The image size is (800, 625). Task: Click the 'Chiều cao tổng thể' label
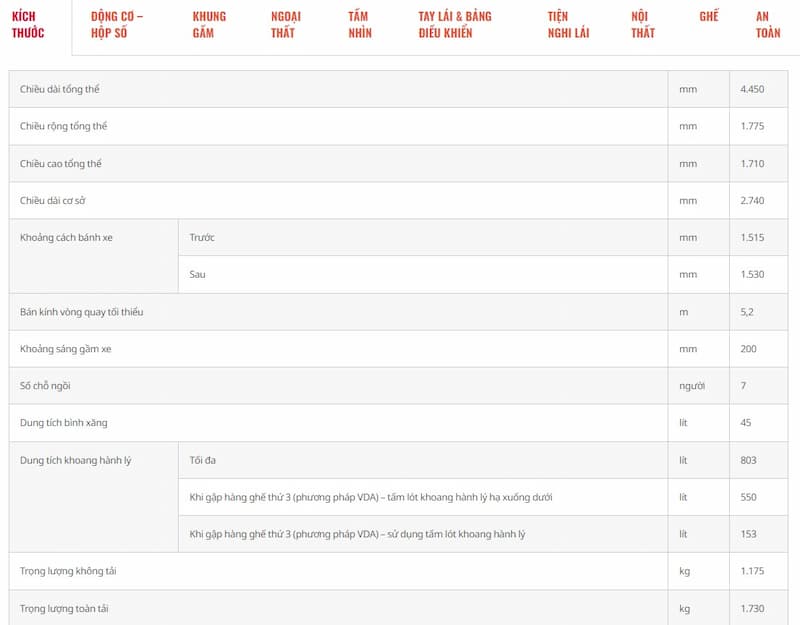click(x=61, y=164)
